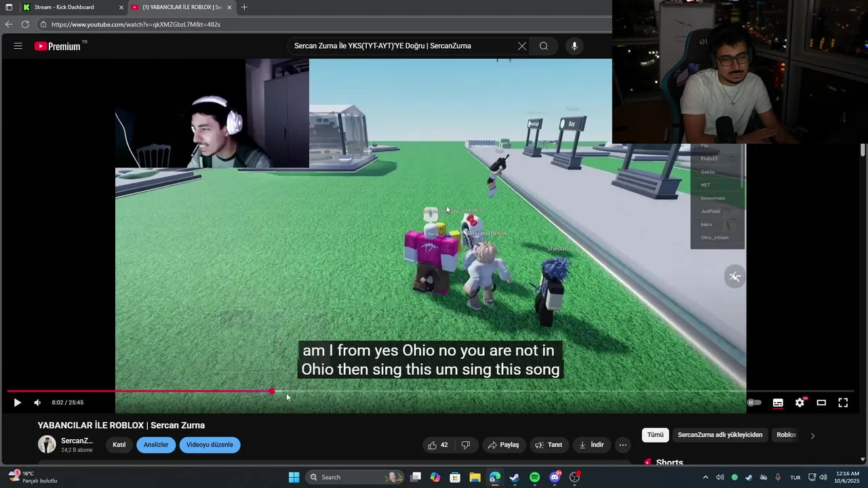
Task: Dislike the video thumbs down
Action: (x=466, y=445)
